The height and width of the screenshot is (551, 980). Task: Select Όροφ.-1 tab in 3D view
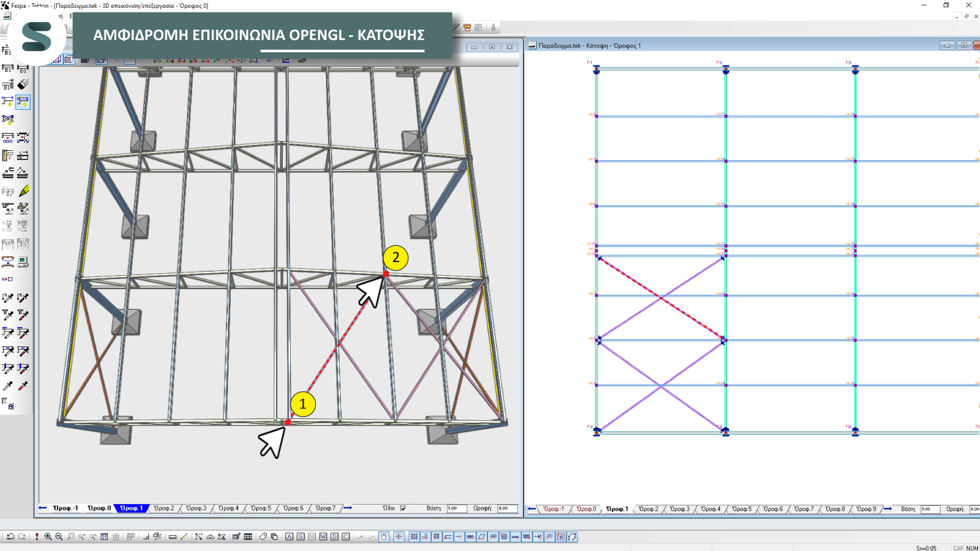(65, 509)
